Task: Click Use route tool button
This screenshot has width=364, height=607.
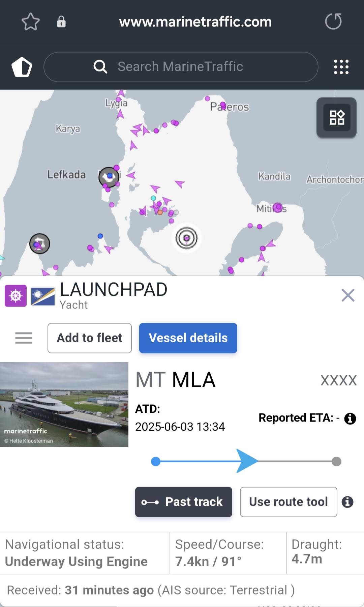Action: (289, 502)
